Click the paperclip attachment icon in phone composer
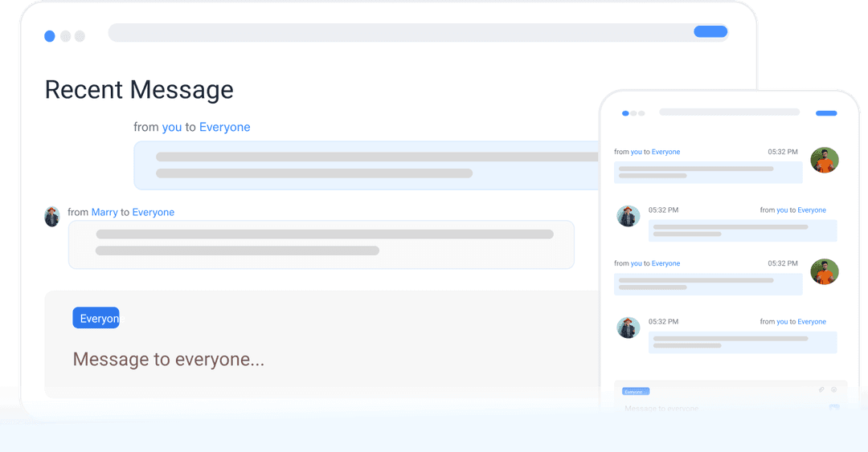868x452 pixels. tap(821, 389)
